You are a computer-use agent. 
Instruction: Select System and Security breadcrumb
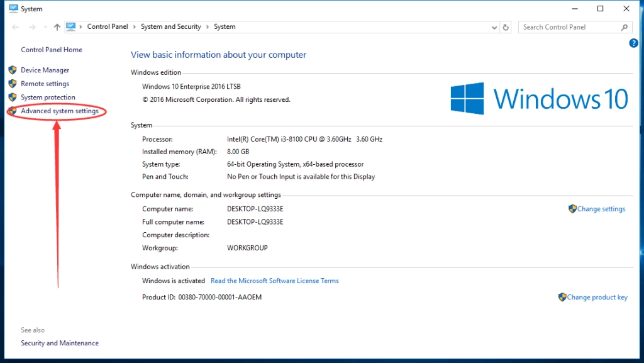171,26
